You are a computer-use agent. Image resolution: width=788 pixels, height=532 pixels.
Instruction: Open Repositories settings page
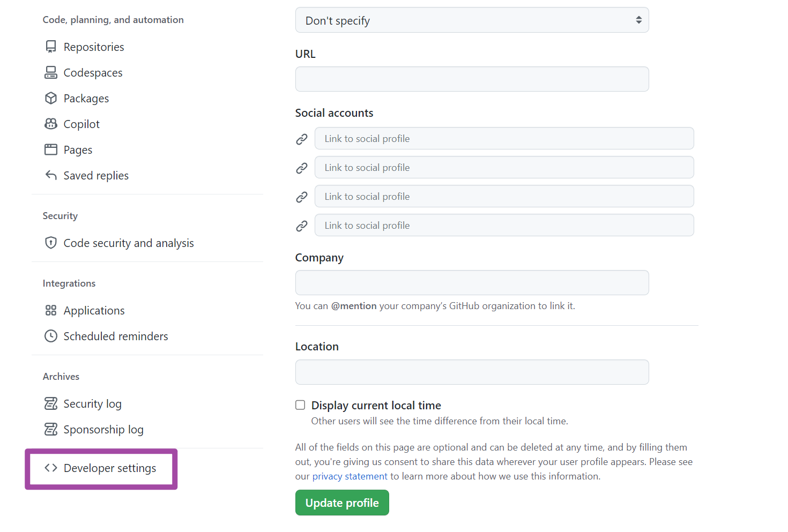coord(94,47)
